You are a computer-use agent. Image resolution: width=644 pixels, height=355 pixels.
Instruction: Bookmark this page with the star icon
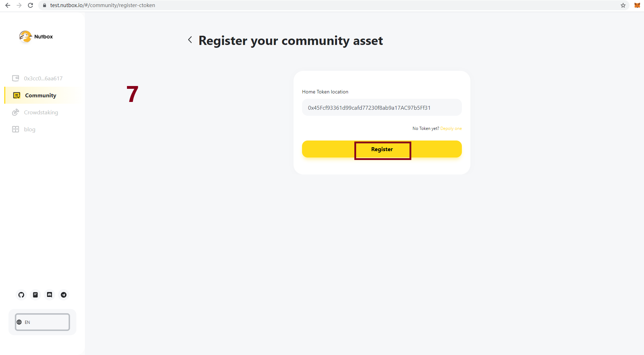(x=623, y=5)
